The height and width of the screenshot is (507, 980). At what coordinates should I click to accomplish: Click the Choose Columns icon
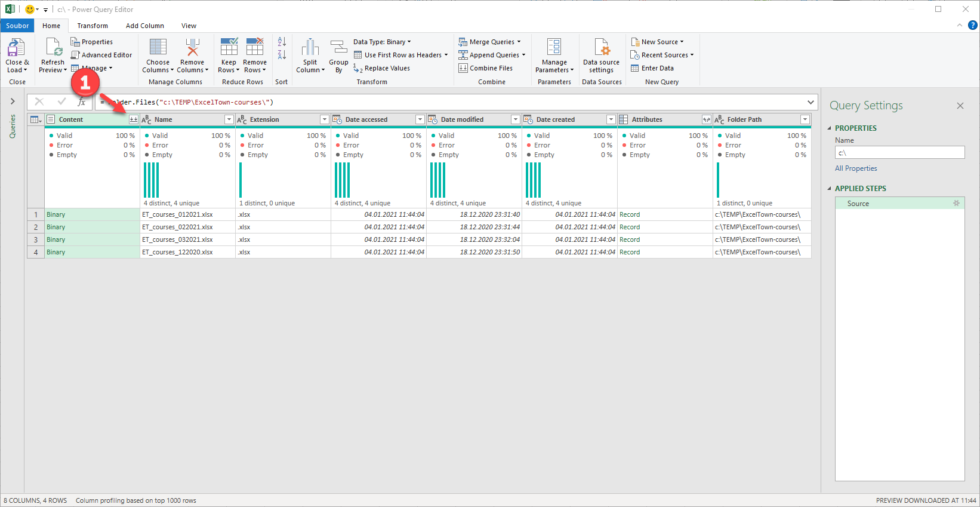tap(158, 48)
